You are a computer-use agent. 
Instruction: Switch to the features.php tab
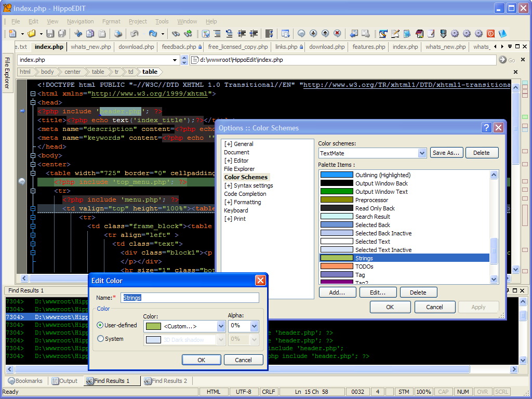coord(368,47)
